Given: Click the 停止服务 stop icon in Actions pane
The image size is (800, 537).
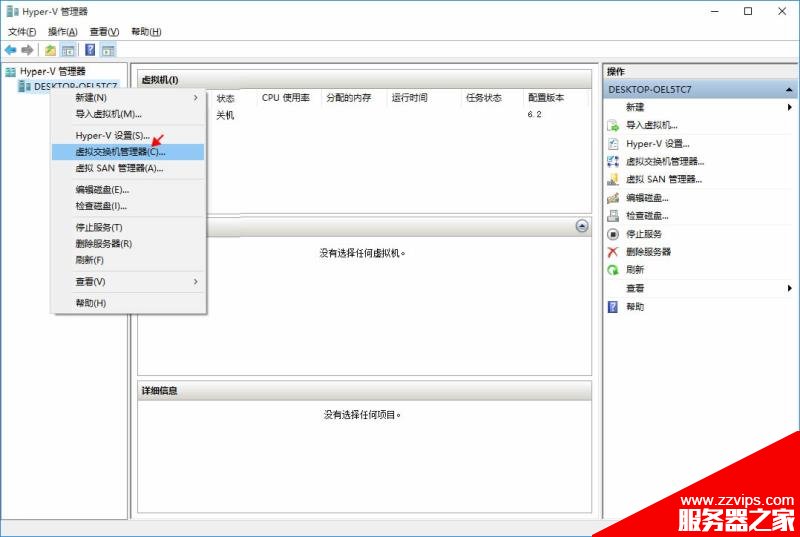Looking at the screenshot, I should point(613,234).
